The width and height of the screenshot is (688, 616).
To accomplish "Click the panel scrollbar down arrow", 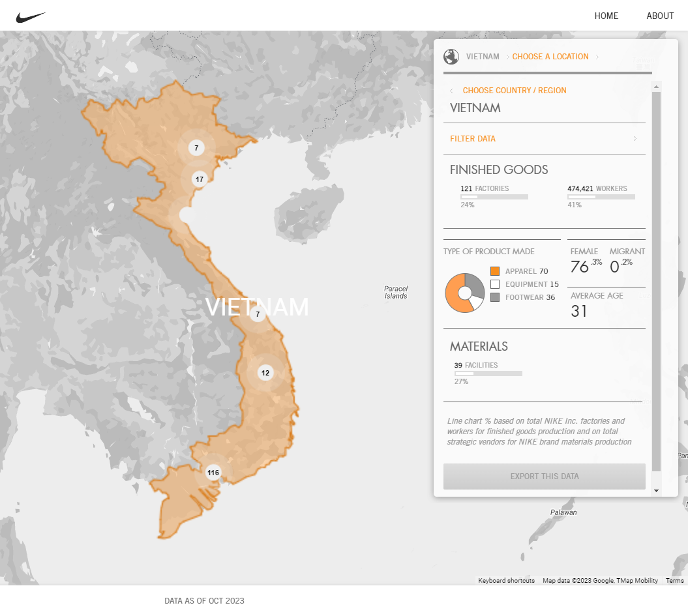I will click(x=657, y=491).
